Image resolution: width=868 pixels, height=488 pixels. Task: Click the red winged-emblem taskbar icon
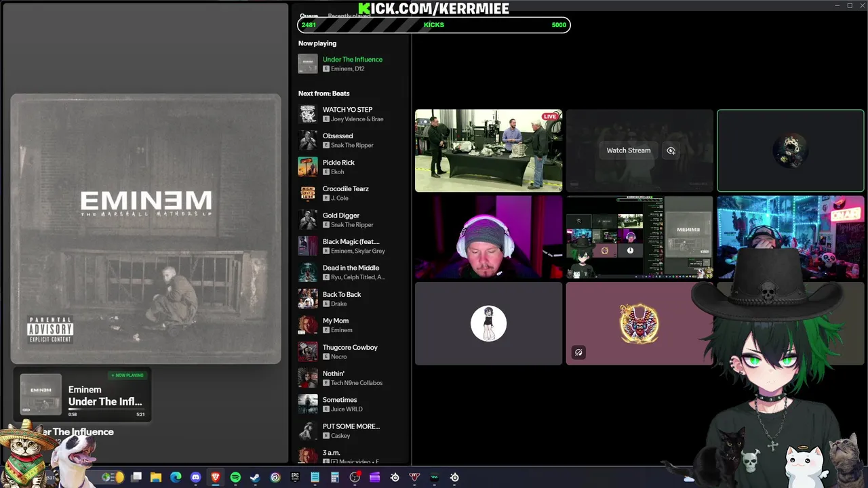414,477
